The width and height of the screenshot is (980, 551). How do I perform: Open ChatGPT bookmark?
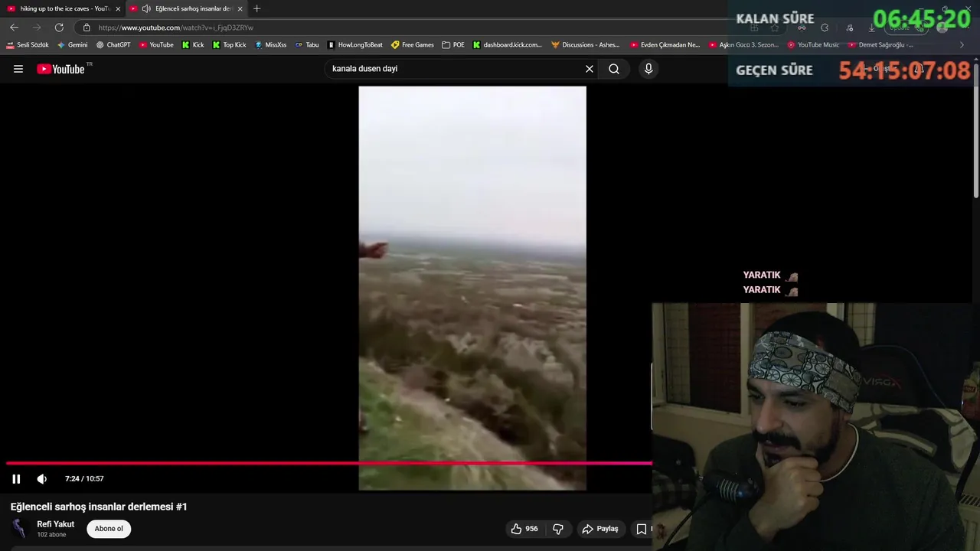tap(113, 45)
